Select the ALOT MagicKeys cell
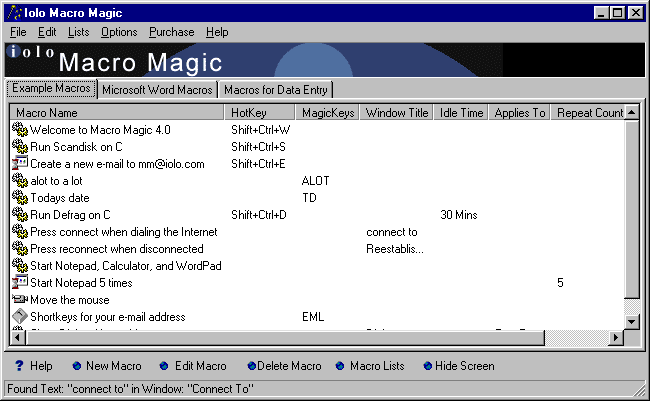Screen dimensions: 650x401 315,181
